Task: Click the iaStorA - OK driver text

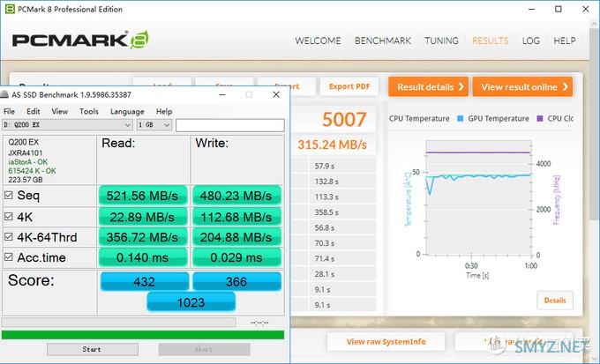Action: pos(28,162)
